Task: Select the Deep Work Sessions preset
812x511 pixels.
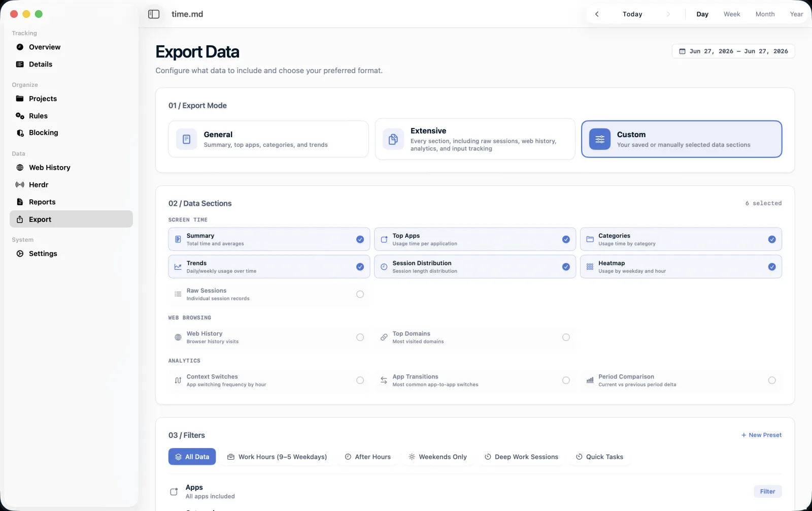Action: pyautogui.click(x=521, y=457)
